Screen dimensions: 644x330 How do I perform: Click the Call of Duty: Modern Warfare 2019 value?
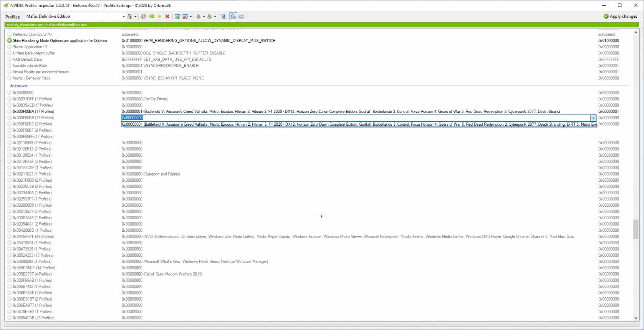pyautogui.click(x=162, y=274)
